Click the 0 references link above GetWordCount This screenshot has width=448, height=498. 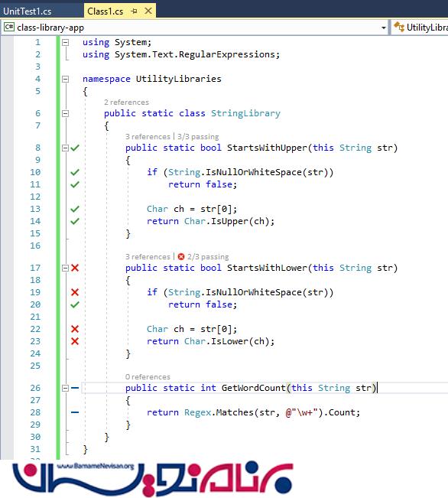pos(148,376)
